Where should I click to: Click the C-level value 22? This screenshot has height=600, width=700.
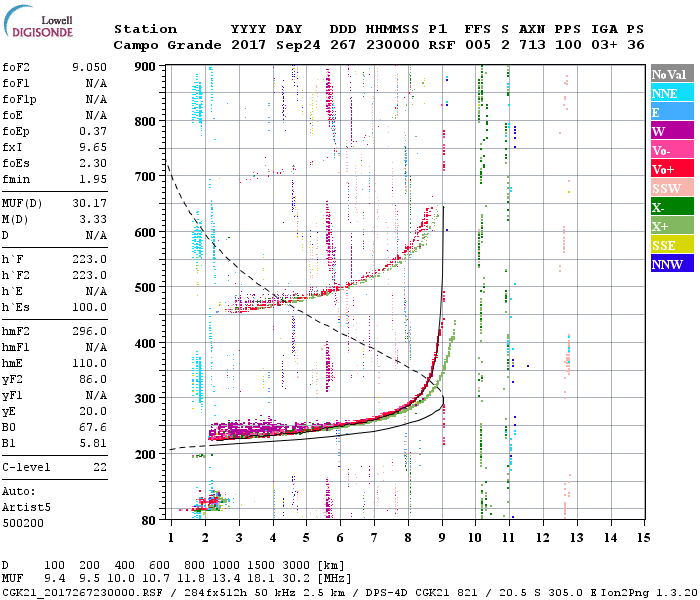point(100,467)
